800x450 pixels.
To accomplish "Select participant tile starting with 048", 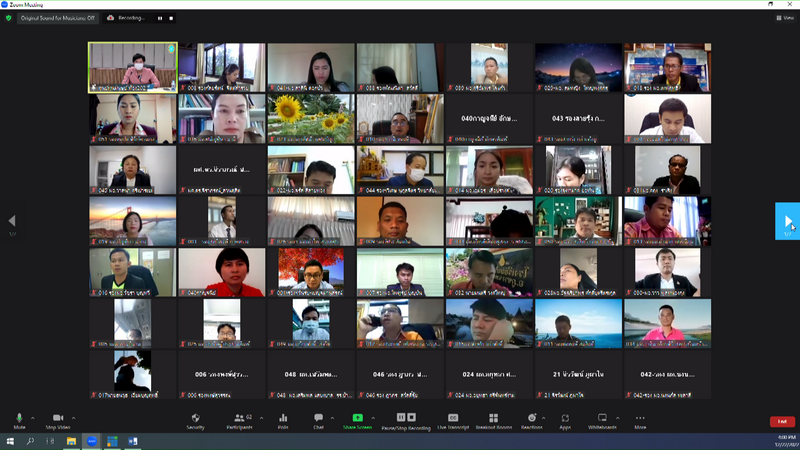I will (x=311, y=374).
